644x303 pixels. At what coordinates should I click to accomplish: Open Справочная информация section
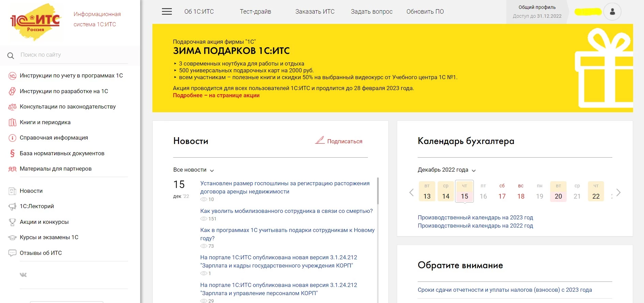point(54,138)
